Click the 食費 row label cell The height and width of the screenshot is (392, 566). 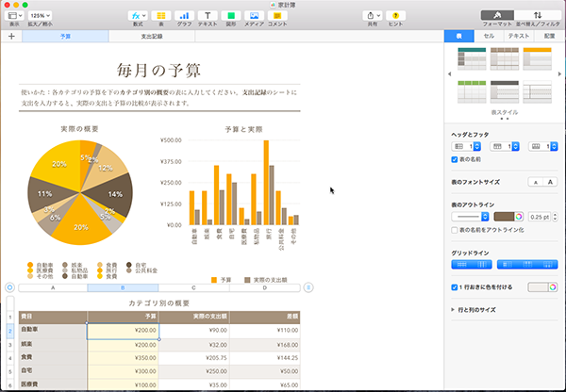(x=53, y=358)
